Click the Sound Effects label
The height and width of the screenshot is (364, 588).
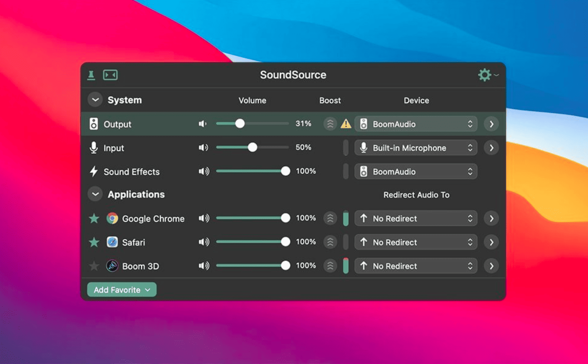(x=132, y=172)
